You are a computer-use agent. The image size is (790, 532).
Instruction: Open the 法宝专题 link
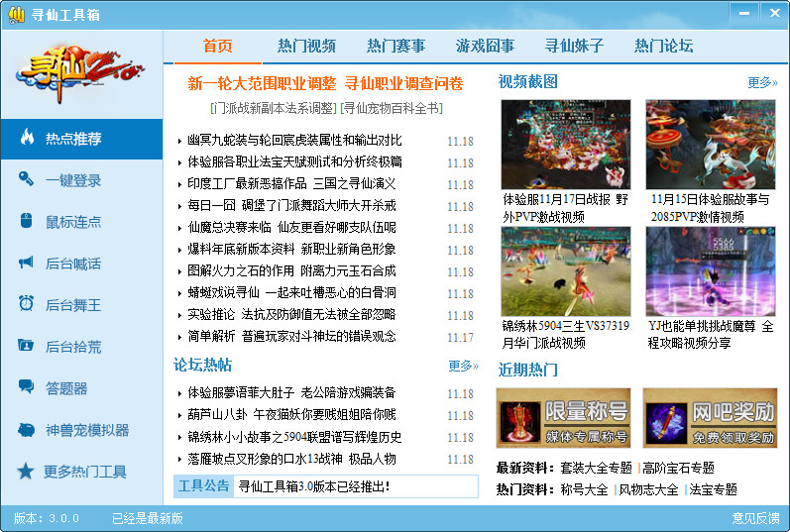click(x=713, y=489)
